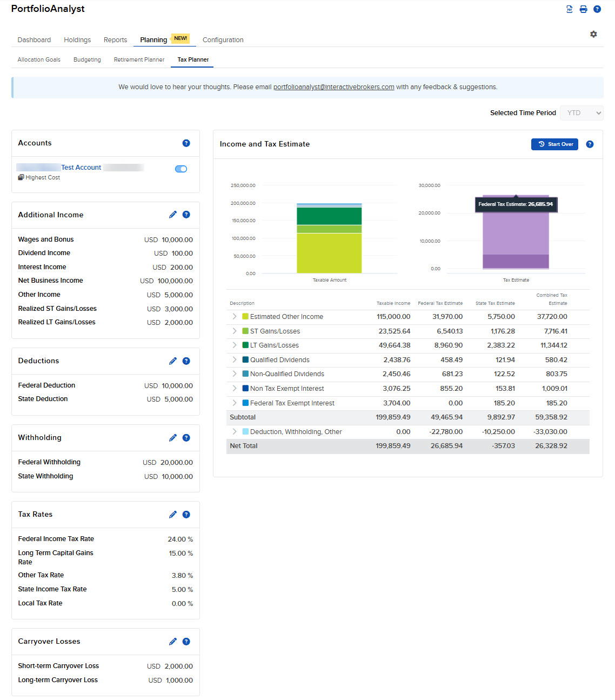Viewport: 615px width, 700px height.
Task: Expand the LT Gains/Losses row
Action: click(x=235, y=345)
